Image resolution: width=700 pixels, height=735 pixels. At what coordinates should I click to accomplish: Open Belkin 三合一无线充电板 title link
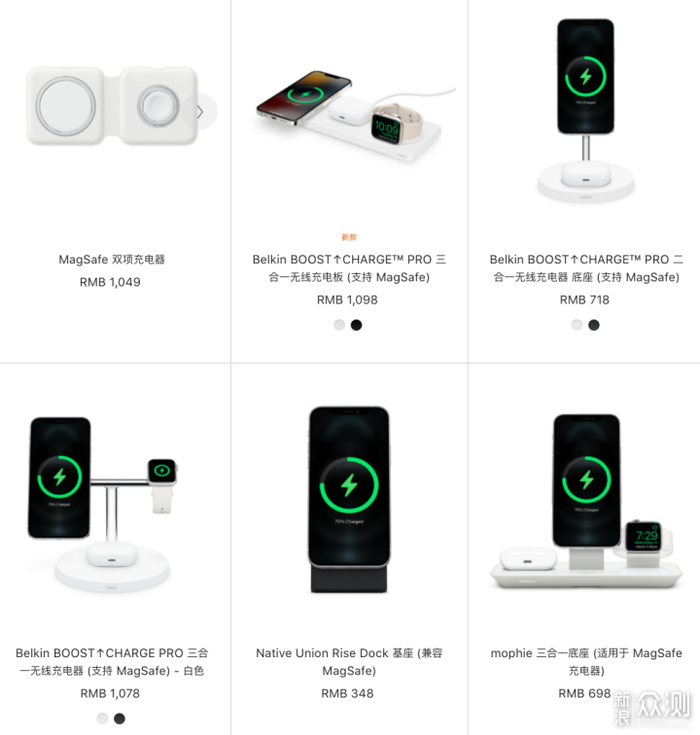pyautogui.click(x=349, y=268)
